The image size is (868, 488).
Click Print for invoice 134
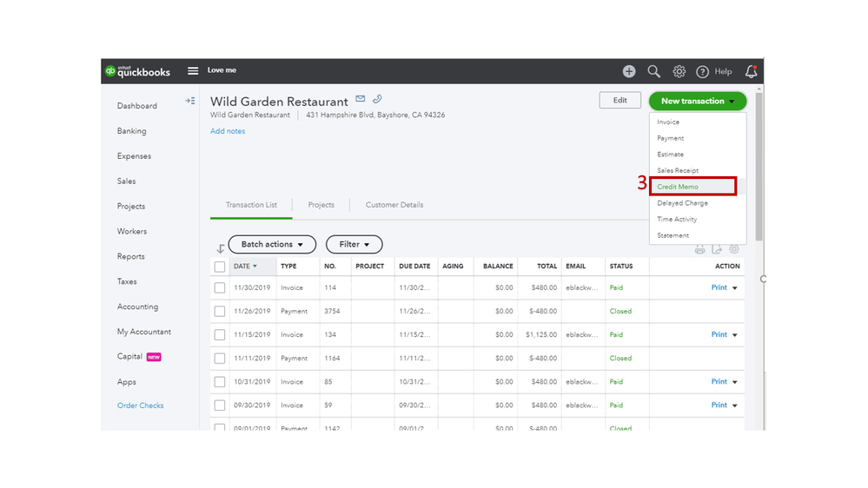pos(719,334)
